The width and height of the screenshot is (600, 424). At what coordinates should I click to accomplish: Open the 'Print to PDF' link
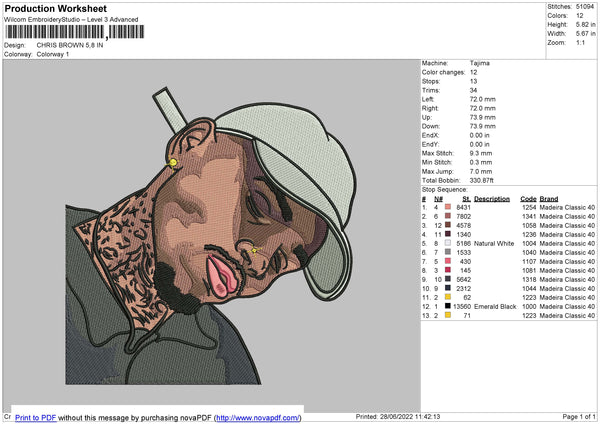pos(36,417)
